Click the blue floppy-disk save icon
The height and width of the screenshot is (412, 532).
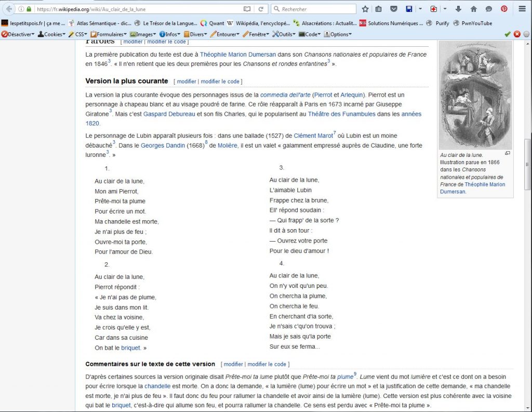pyautogui.click(x=409, y=9)
